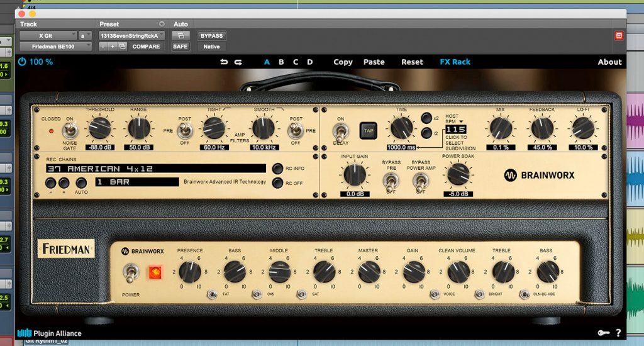
Task: Click the 115 BPM display field
Action: [455, 130]
